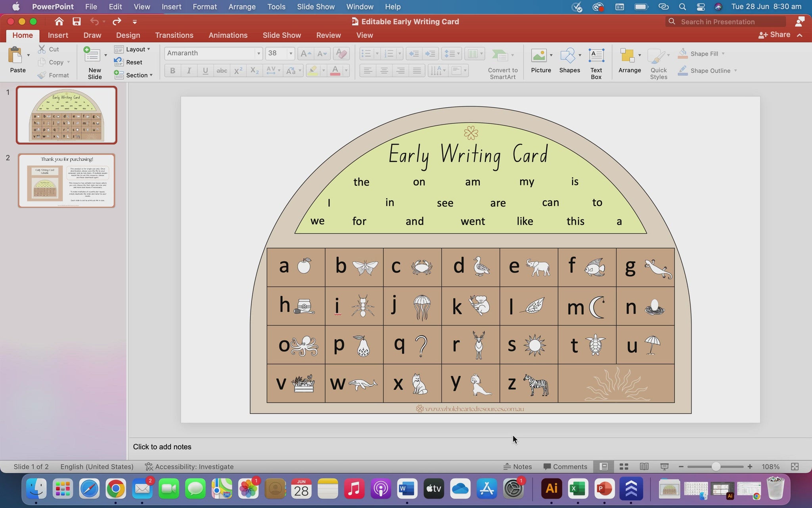This screenshot has width=812, height=508.
Task: Click the Center text alignment icon
Action: [x=384, y=71]
